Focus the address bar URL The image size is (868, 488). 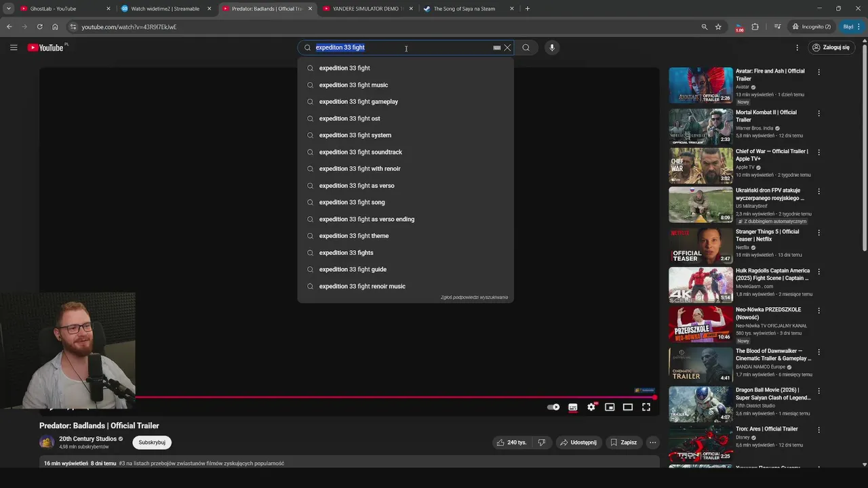pyautogui.click(x=129, y=27)
